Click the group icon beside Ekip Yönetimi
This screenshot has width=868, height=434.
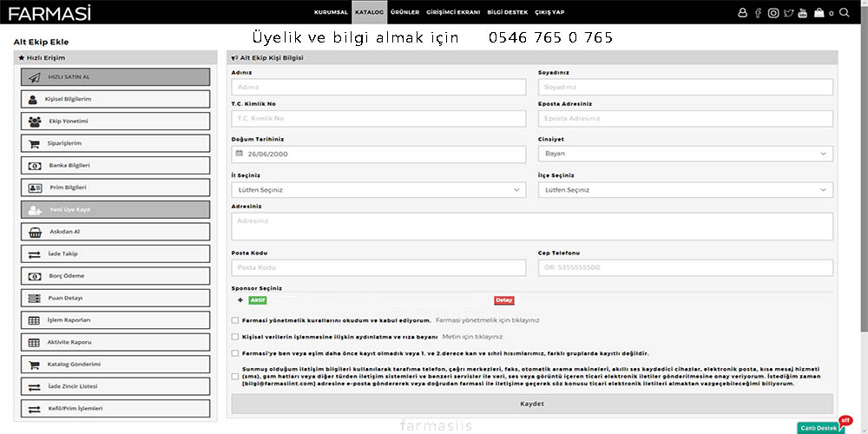[35, 122]
